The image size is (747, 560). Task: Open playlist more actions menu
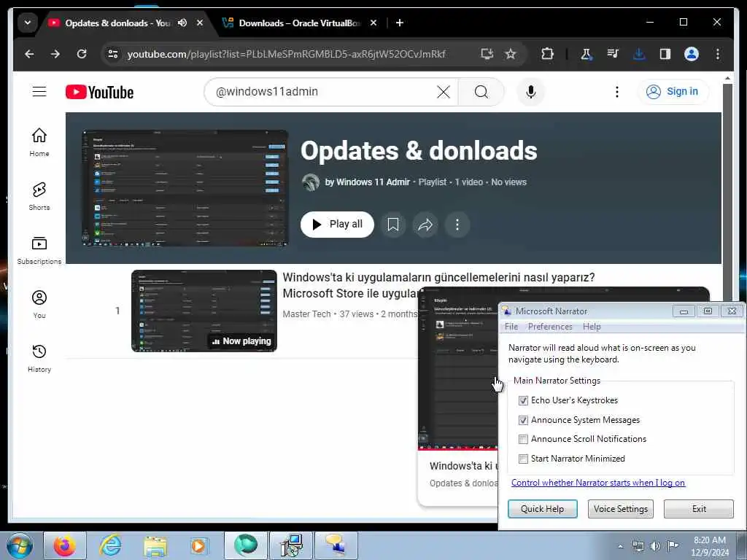(x=457, y=225)
